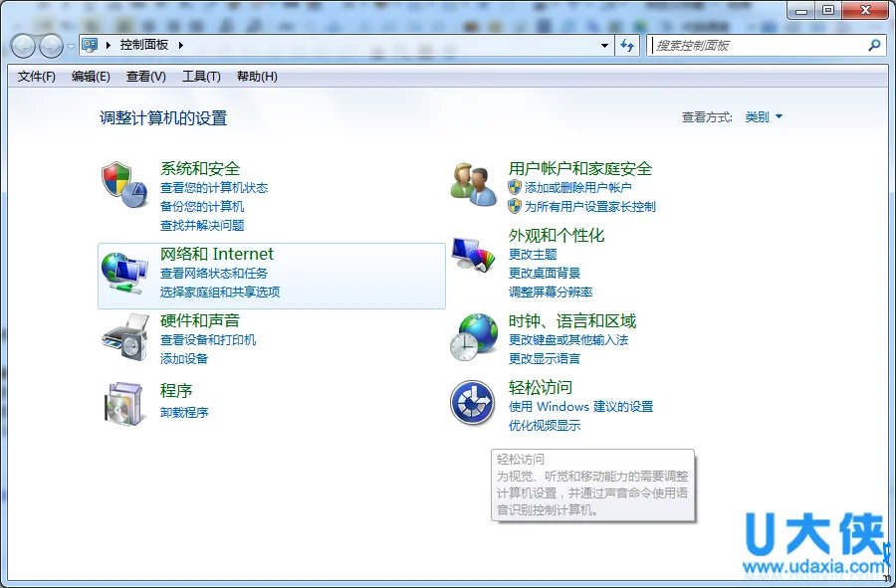Go back with the Back arrow button
896x588 pixels.
click(x=24, y=46)
